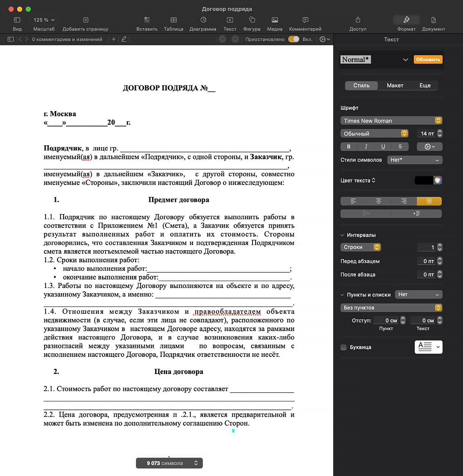Open the Без пунктов bullet type dropdown
463x476 pixels.
(x=391, y=308)
